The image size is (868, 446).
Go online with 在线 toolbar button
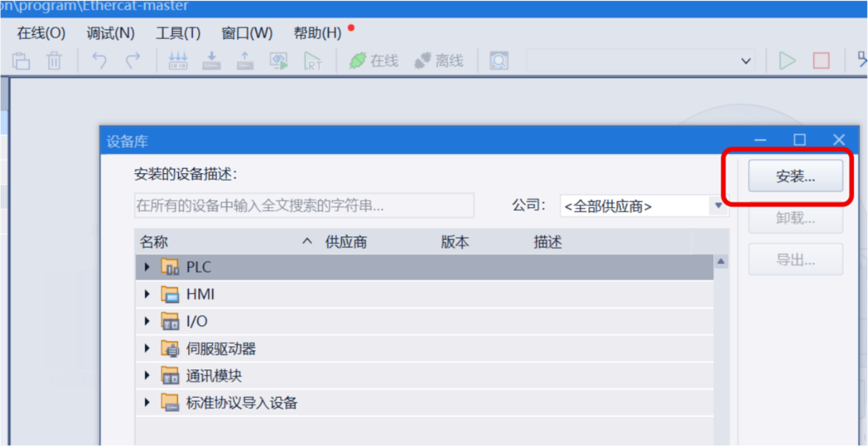point(374,61)
